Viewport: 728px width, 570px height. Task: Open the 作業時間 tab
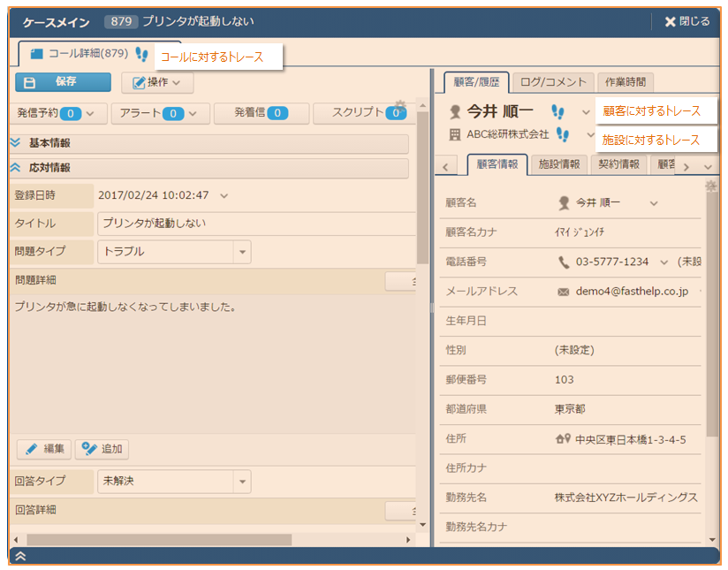(625, 82)
